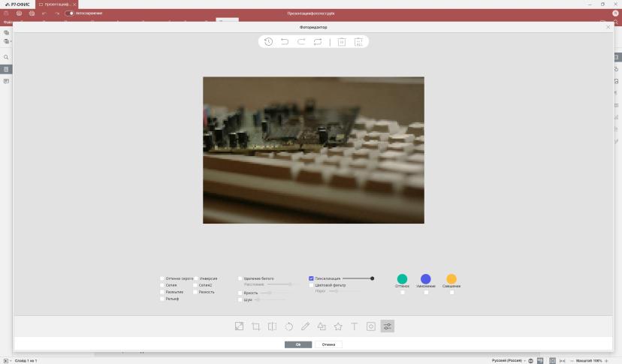The image size is (622, 364).
Task: Adjust the Пикселизация slider
Action: click(x=358, y=278)
